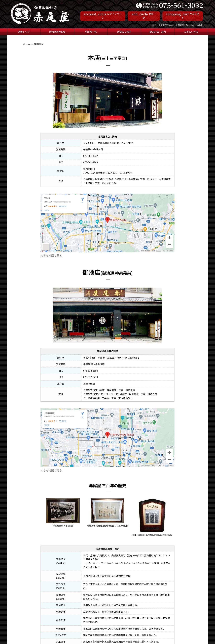This screenshot has width=215, height=644.
Task: Open the 84 reviews link on 本店 map
Action: (63, 206)
